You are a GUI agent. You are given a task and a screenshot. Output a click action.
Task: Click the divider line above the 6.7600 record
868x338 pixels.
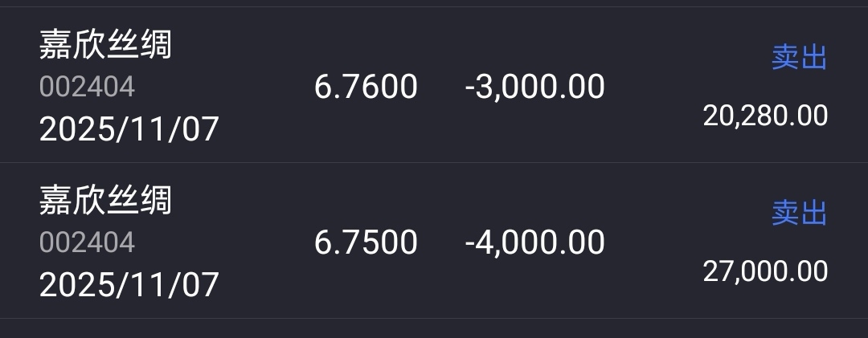click(434, 7)
